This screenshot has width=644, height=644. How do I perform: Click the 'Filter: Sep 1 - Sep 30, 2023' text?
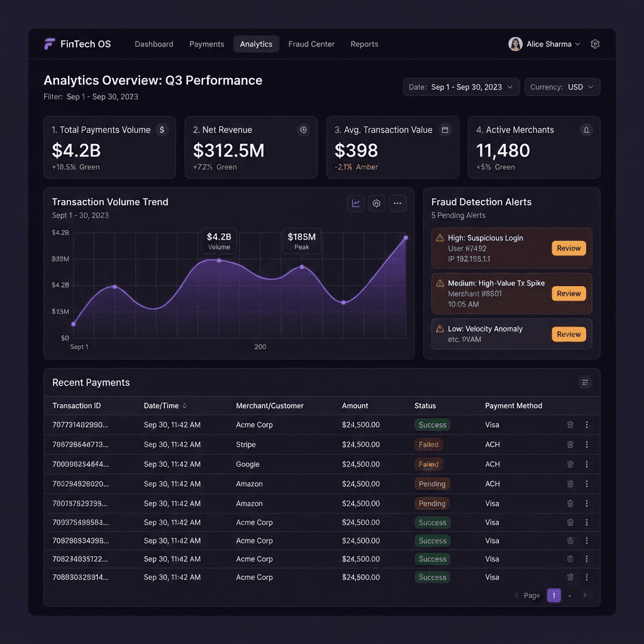91,96
